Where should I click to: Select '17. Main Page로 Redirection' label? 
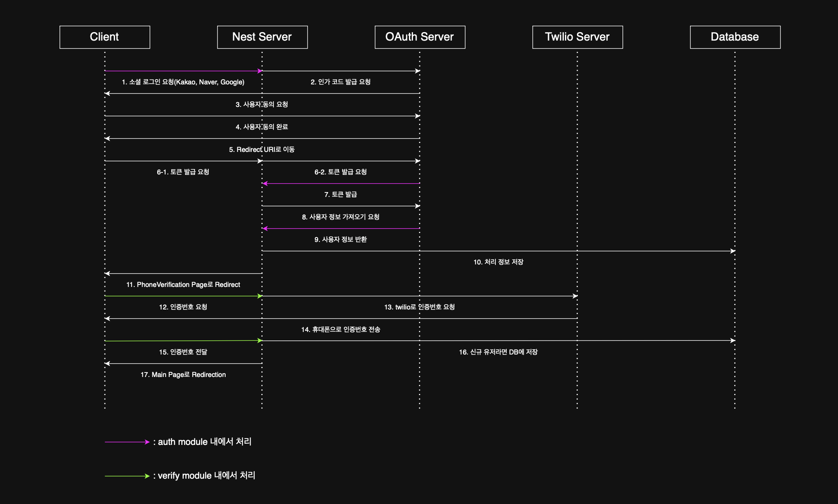[183, 375]
